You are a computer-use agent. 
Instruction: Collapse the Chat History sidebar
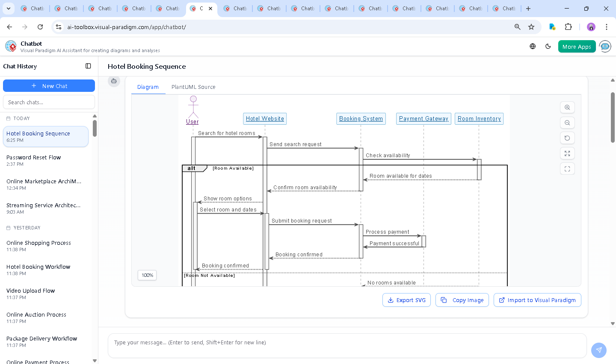(x=88, y=66)
